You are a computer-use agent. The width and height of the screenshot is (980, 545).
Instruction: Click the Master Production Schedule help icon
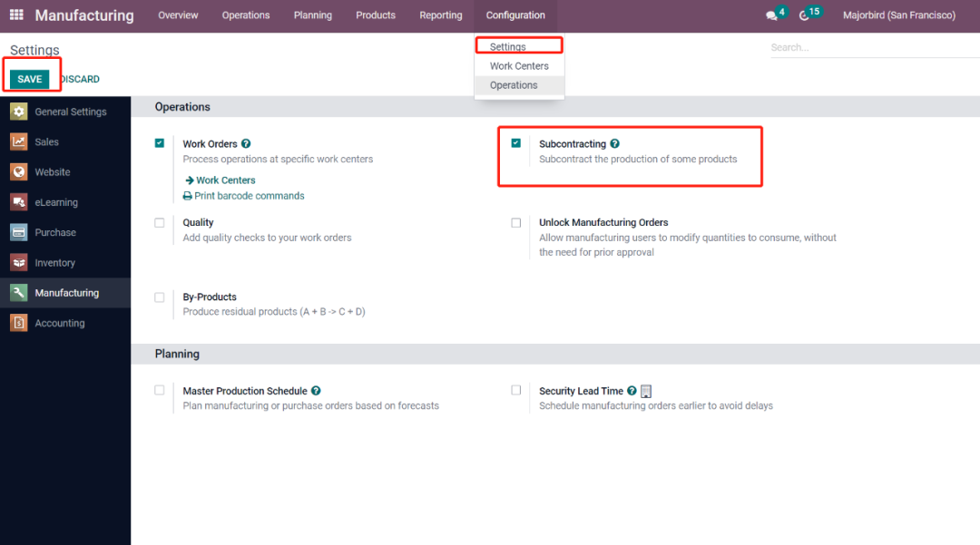point(316,391)
